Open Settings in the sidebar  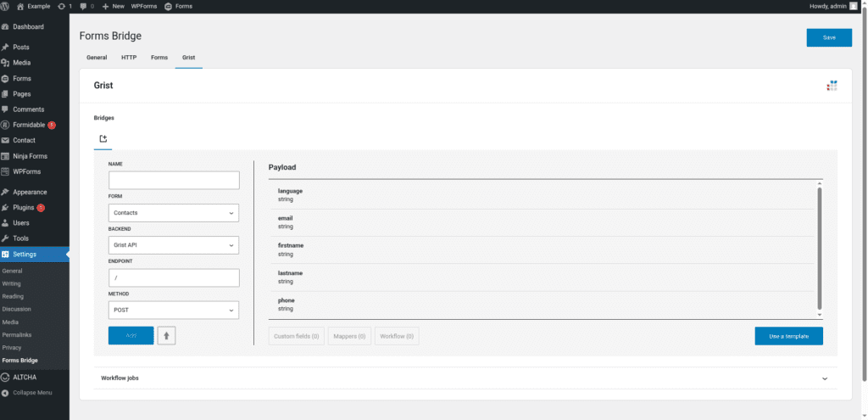click(34, 255)
